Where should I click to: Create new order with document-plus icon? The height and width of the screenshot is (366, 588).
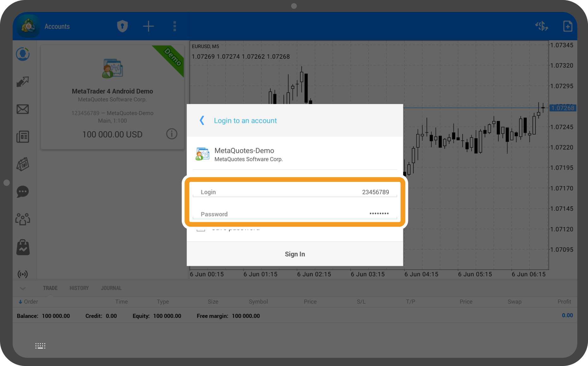pyautogui.click(x=568, y=26)
